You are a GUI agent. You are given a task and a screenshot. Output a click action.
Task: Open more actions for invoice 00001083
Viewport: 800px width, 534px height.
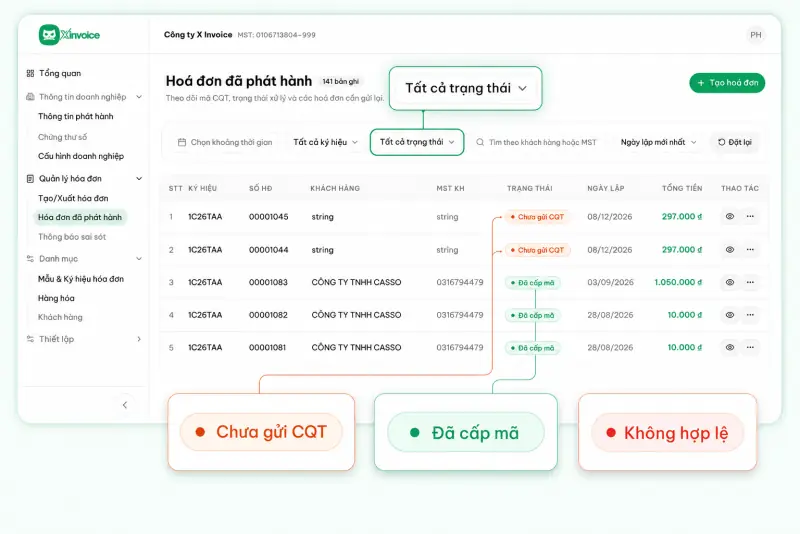(750, 282)
